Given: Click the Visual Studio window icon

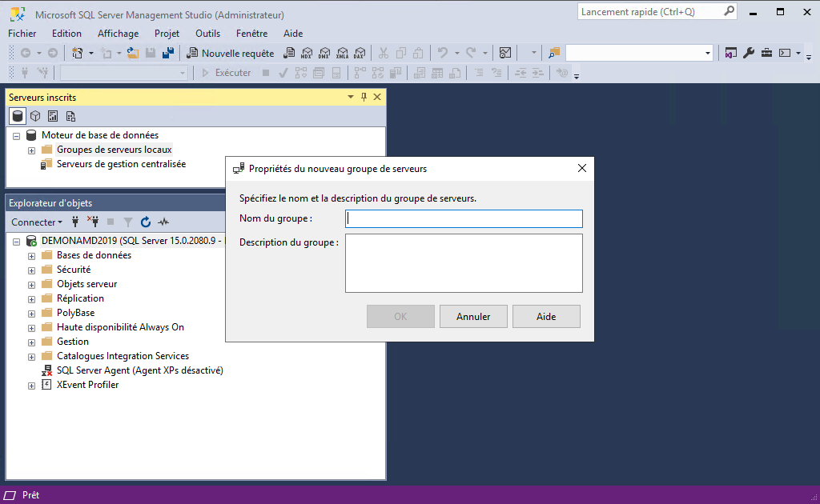Looking at the screenshot, I should pos(730,53).
